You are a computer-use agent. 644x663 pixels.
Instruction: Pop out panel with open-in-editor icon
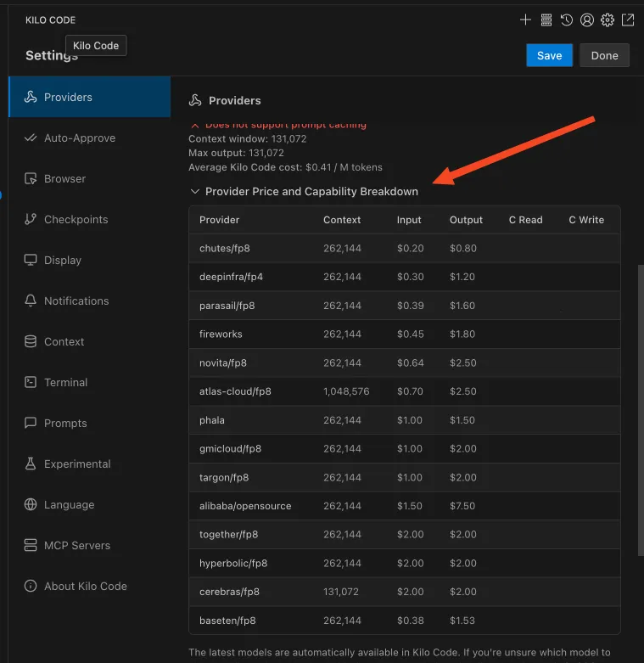coord(628,20)
